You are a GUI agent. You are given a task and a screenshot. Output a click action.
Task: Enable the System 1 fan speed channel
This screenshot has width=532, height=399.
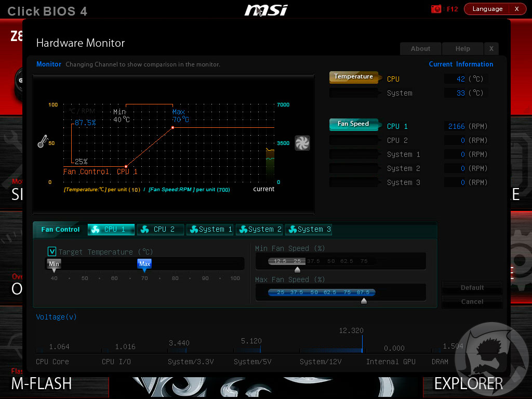click(354, 154)
